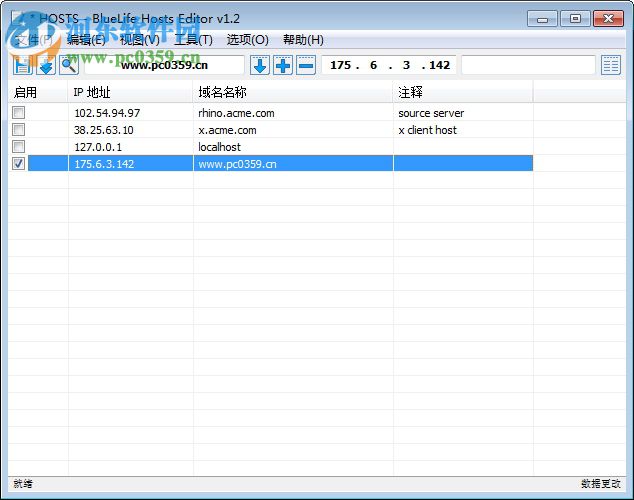Click the blue minus remove button
Screen dimensions: 634x500
point(306,65)
